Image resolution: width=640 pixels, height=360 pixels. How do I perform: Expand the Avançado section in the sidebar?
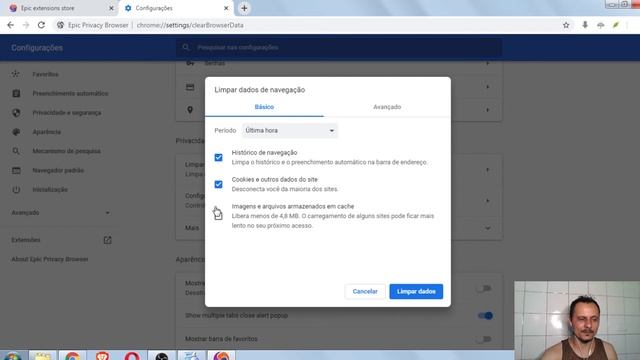[x=60, y=213]
